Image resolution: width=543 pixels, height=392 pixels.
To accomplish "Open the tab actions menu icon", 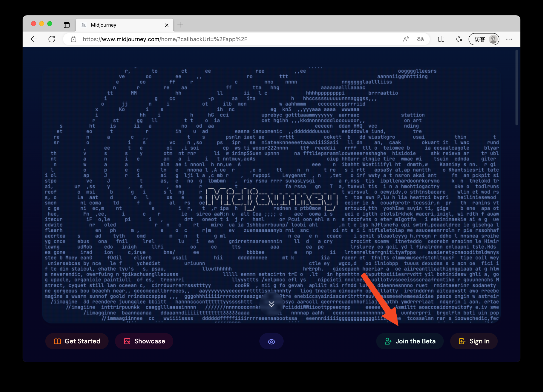I will pyautogui.click(x=67, y=25).
